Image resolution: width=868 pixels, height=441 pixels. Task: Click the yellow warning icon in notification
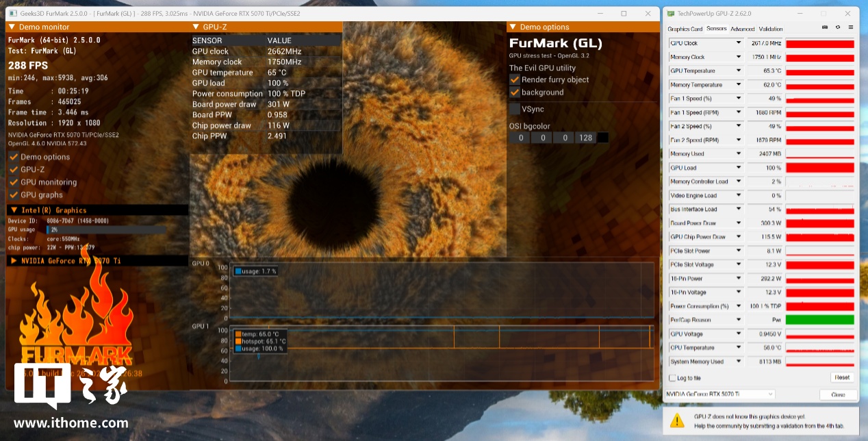coord(677,420)
